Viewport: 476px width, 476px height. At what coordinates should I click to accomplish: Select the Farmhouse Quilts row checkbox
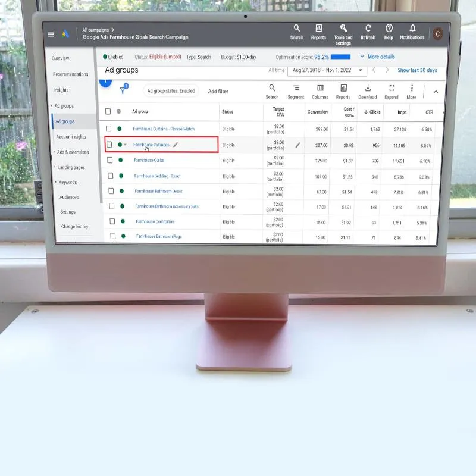109,160
